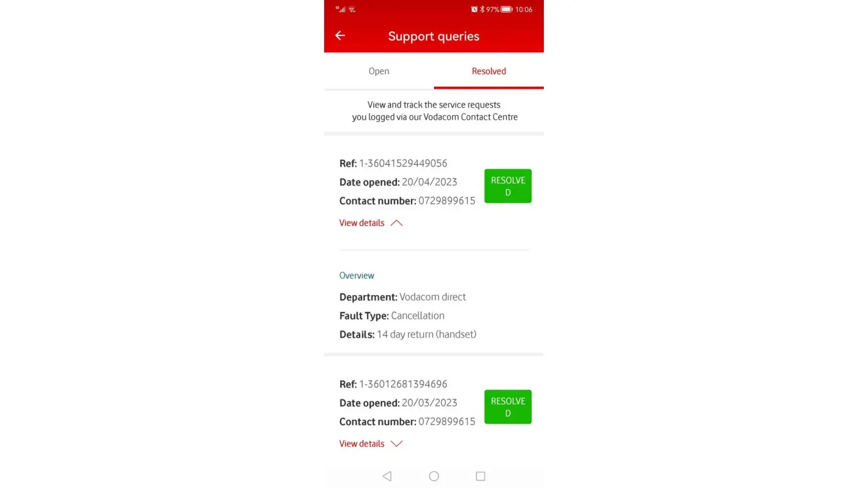
Task: Tap the Bluetooth icon in status bar
Action: [482, 9]
